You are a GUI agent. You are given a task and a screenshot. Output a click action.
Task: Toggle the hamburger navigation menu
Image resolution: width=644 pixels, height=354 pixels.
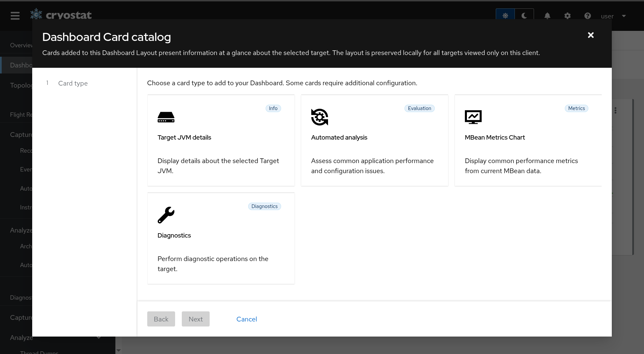click(x=15, y=16)
